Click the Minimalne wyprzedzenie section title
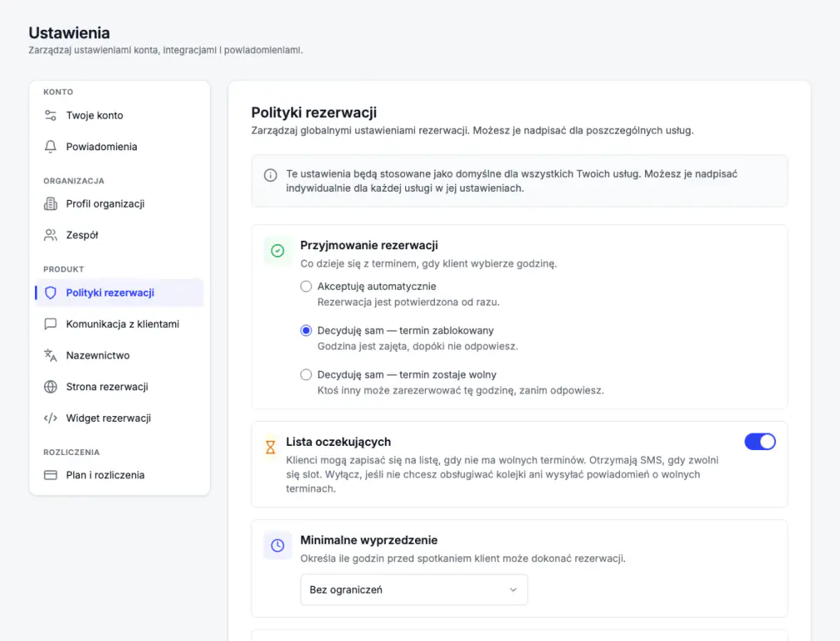Image resolution: width=840 pixels, height=641 pixels. click(x=369, y=540)
